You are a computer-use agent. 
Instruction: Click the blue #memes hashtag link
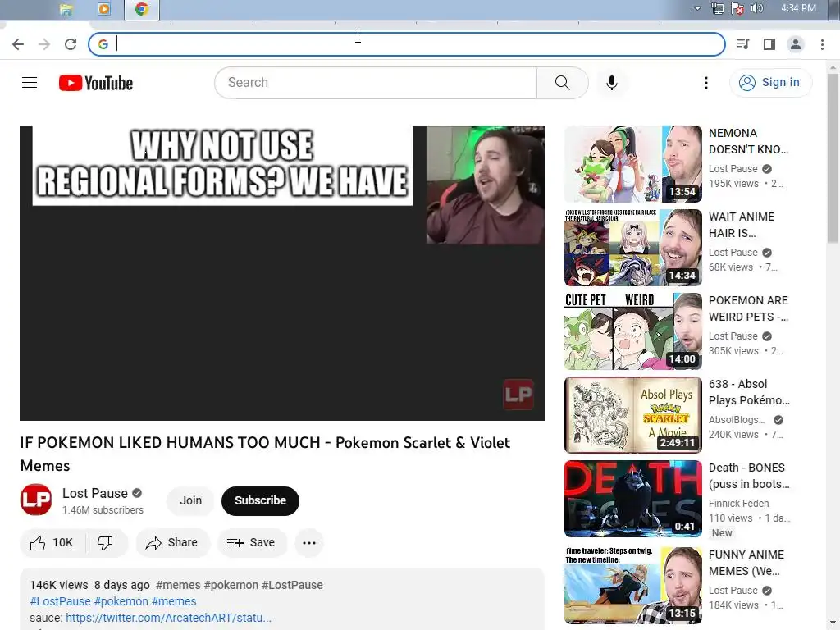[174, 601]
